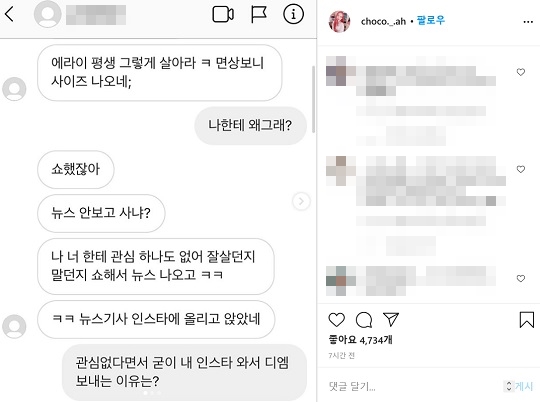Screen dimensions: 540x402
Task: Open the sender's avatar in chat header
Action: (48, 14)
